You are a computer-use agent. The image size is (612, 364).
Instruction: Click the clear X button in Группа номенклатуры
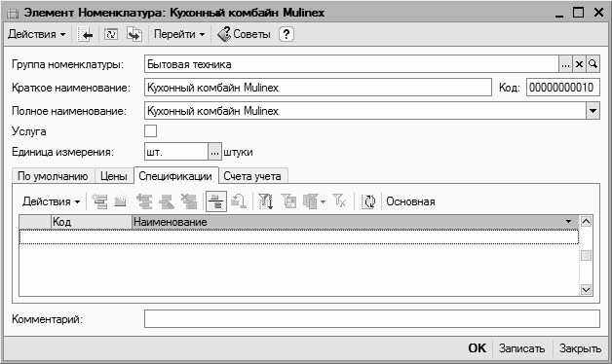point(579,64)
